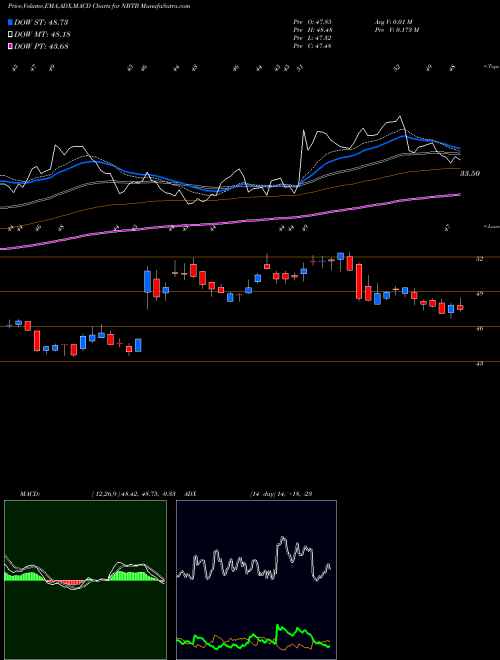
Task: Click the chart title for NBTB
Action: (99, 6)
